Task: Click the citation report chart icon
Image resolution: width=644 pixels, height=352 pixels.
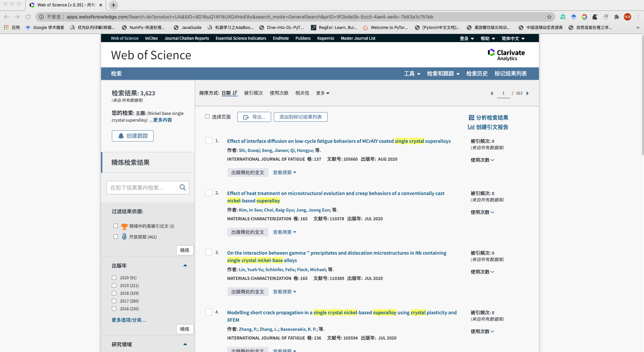Action: point(471,127)
